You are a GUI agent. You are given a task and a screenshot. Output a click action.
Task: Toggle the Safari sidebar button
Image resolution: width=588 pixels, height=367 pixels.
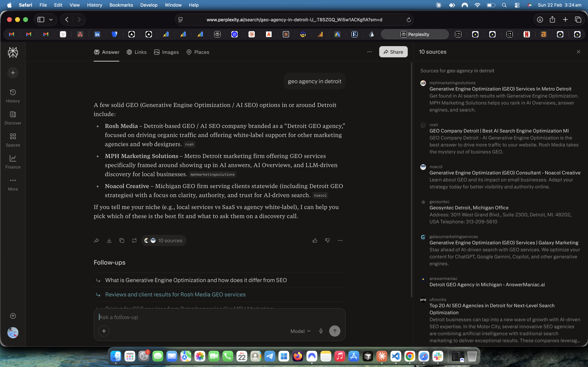coord(41,20)
